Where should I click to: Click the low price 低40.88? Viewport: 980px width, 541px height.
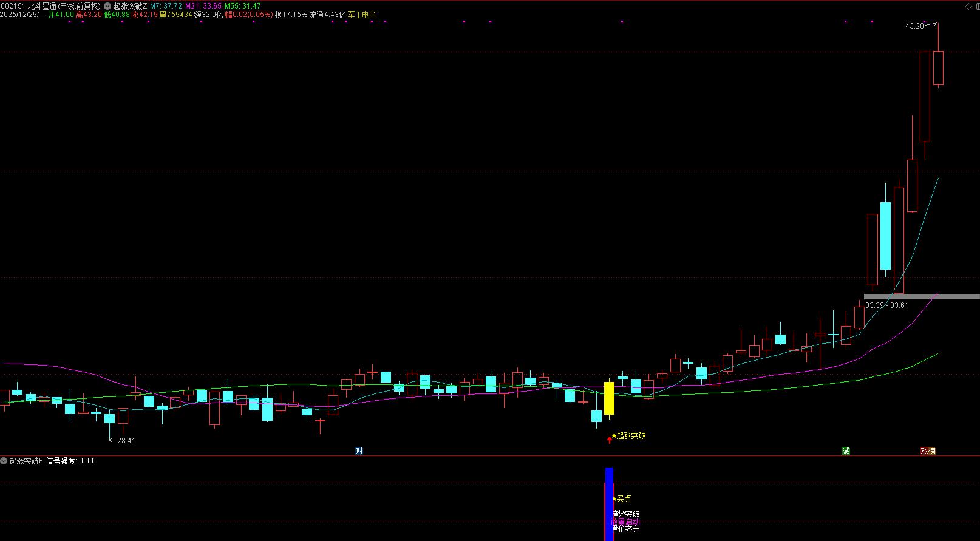pyautogui.click(x=117, y=15)
